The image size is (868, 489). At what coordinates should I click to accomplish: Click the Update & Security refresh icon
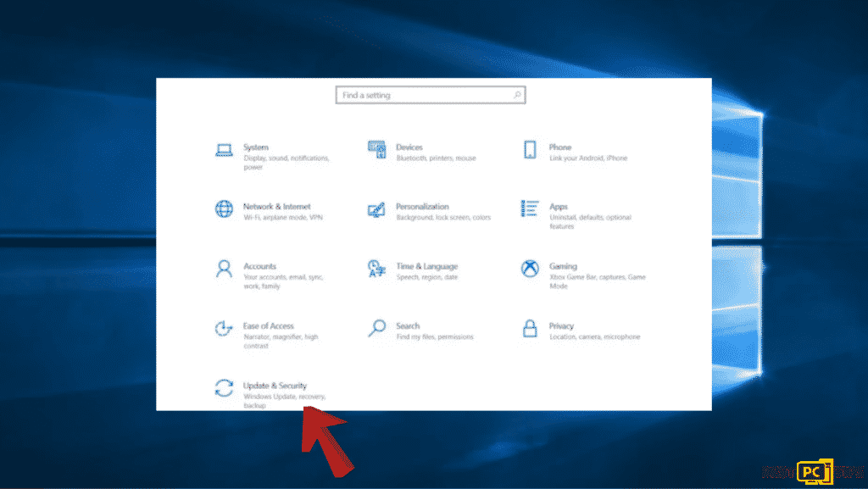point(224,388)
